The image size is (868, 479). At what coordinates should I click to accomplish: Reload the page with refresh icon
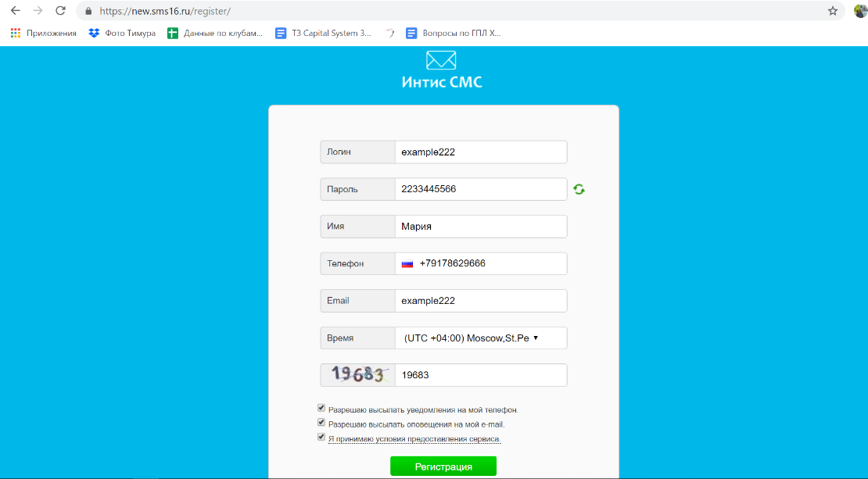[x=60, y=10]
